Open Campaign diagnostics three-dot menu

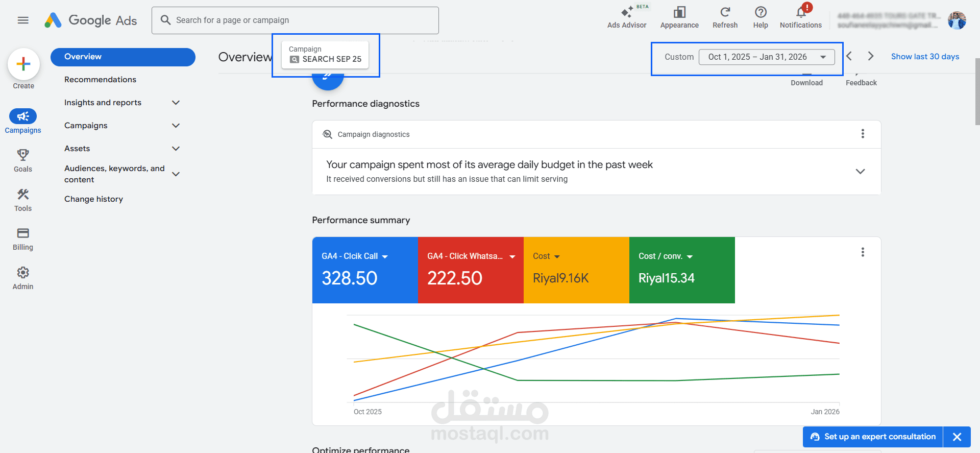coord(863,134)
